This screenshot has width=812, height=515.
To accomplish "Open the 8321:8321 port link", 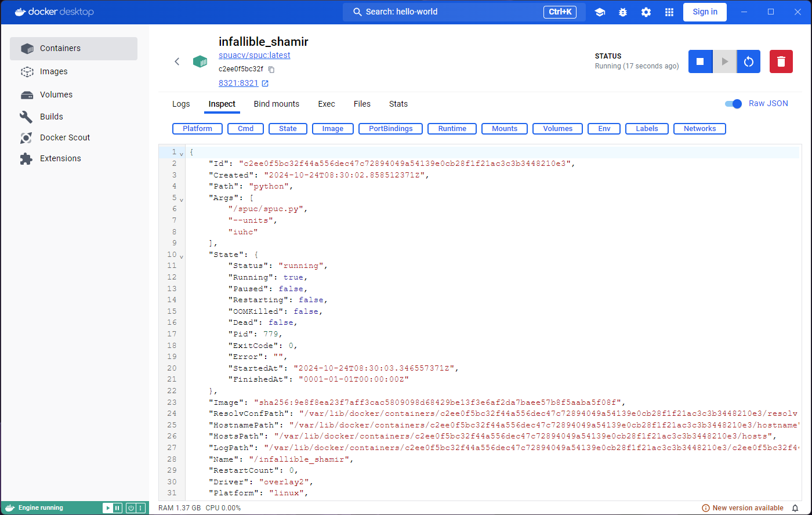I will click(x=238, y=84).
